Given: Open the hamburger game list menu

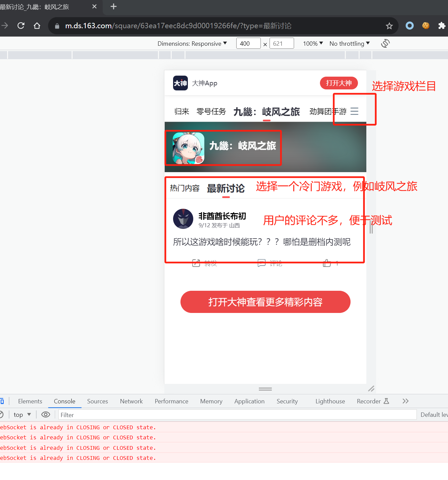Looking at the screenshot, I should (x=354, y=111).
